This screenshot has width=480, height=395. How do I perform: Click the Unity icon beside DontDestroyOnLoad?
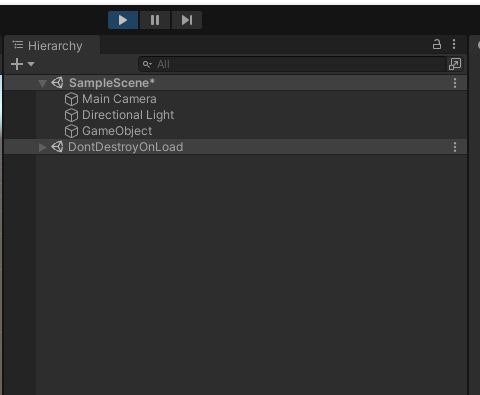coord(57,147)
